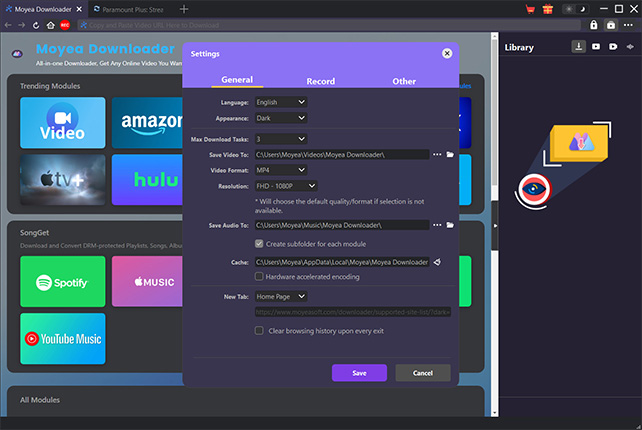Click the URL bar to paste a video link

click(329, 25)
